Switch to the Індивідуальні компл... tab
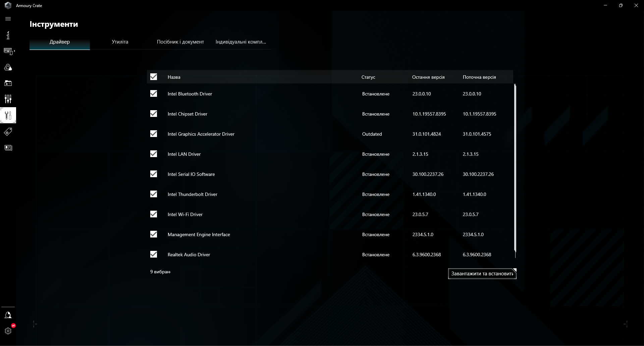644x346 pixels. click(x=240, y=42)
